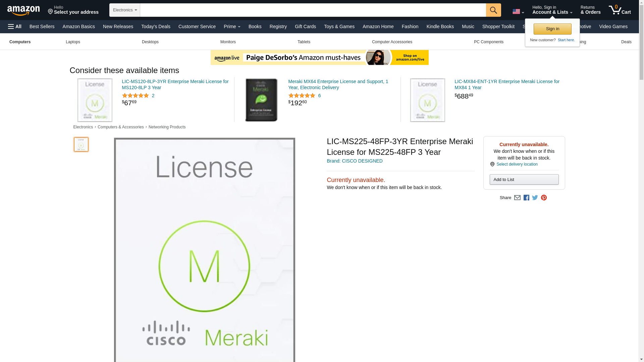Click the Amazon logo
The image size is (644, 362).
click(x=23, y=10)
